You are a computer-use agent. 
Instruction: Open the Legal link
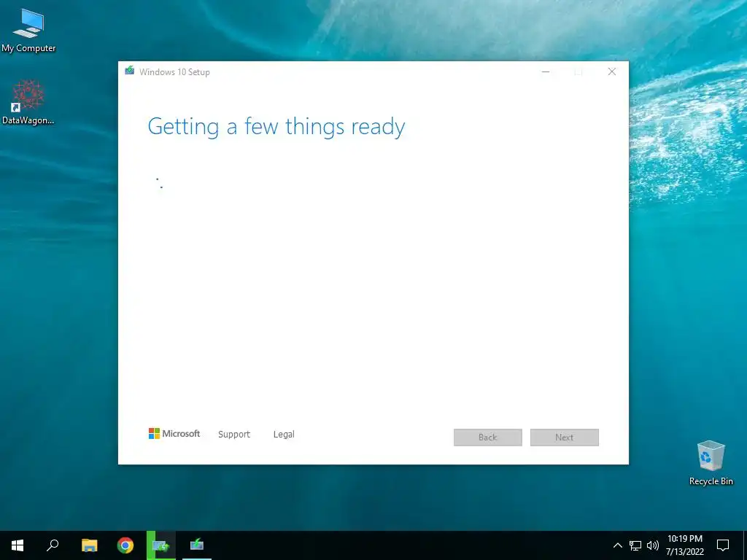pyautogui.click(x=284, y=435)
